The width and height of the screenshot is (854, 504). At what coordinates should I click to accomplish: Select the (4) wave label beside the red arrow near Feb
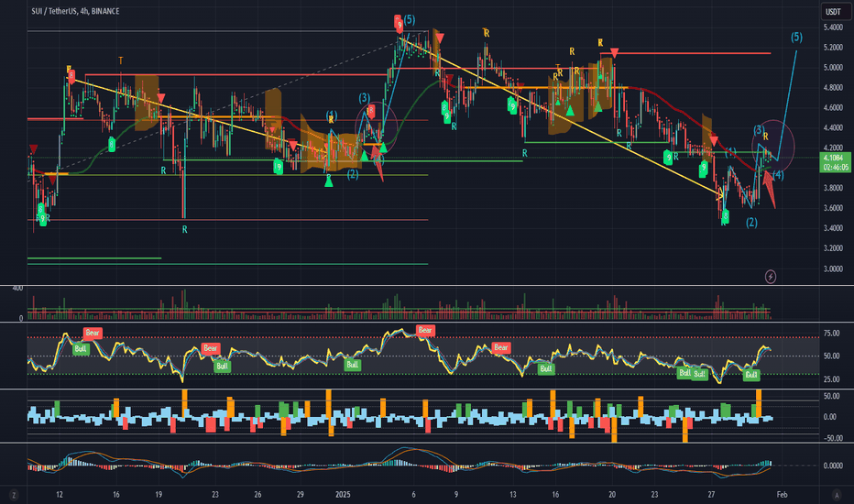point(778,175)
